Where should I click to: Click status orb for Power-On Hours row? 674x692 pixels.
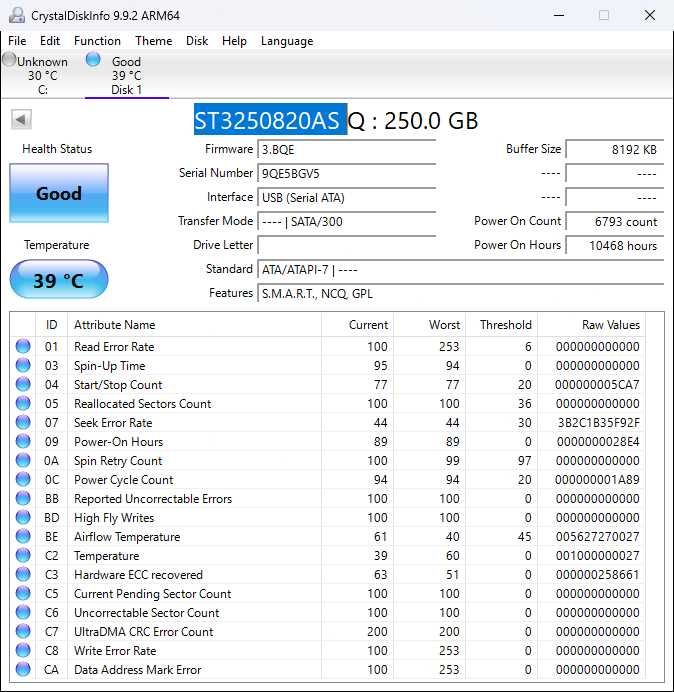(23, 441)
